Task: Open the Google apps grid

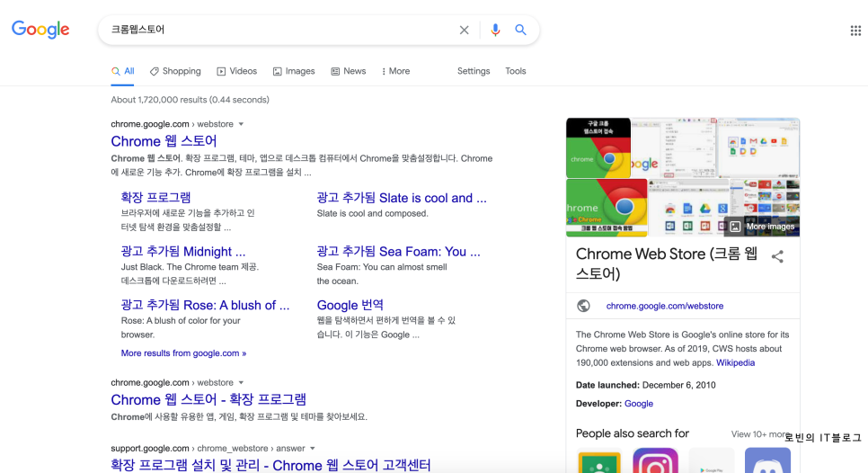Action: 855,31
